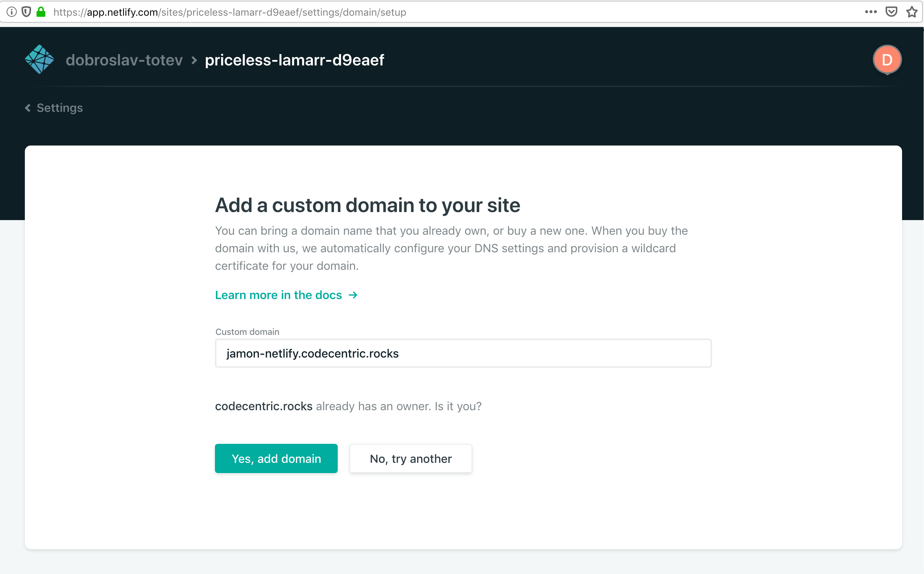Open priceless-lamarr-d9eaef site breadcrumb
Screen dimensions: 924x574
[x=295, y=60]
